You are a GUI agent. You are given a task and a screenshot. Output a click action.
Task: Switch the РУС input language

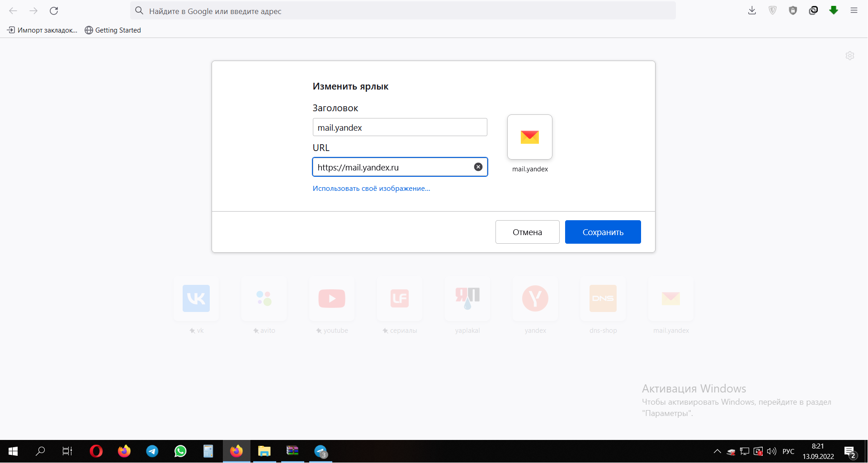click(x=788, y=451)
